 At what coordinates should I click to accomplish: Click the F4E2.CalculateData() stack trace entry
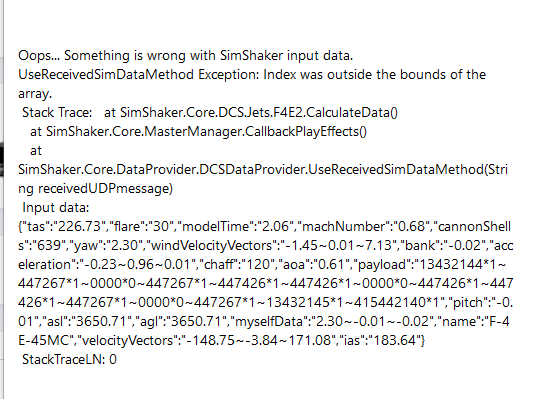pos(251,113)
